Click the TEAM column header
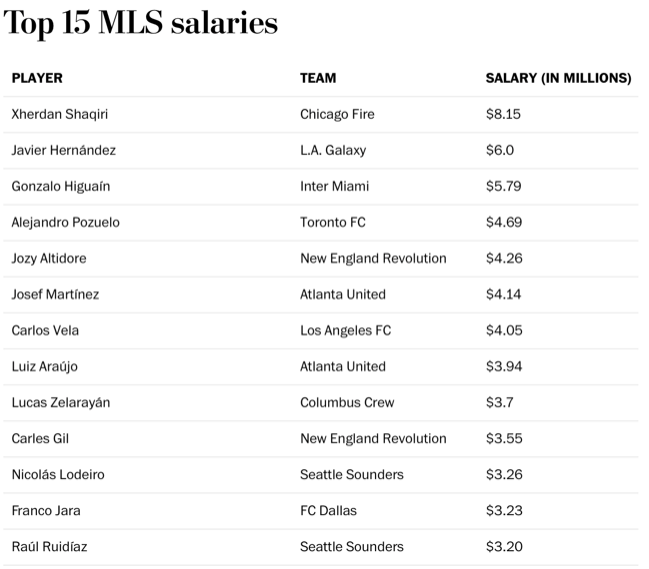This screenshot has width=649, height=569. coord(318,78)
